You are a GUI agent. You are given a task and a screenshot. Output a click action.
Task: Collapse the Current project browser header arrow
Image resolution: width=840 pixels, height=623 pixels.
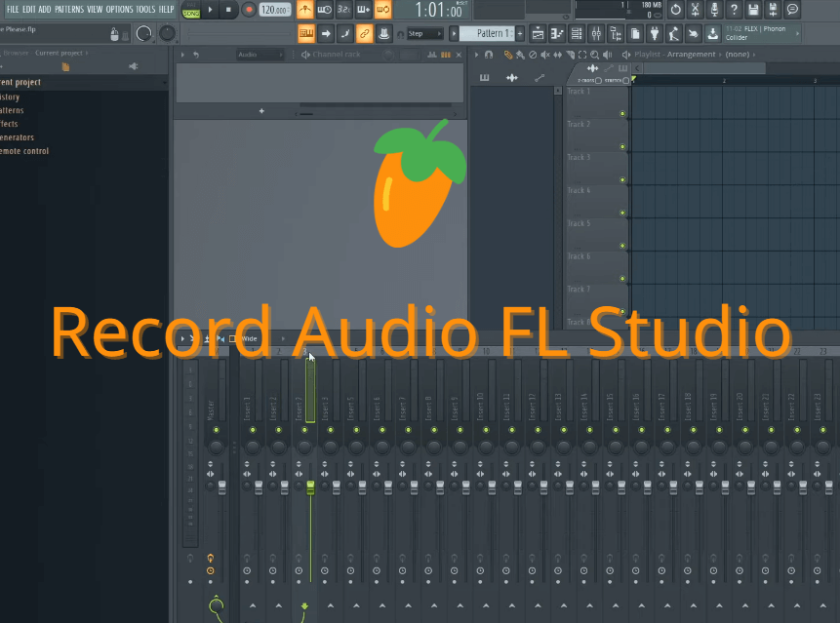(x=165, y=83)
